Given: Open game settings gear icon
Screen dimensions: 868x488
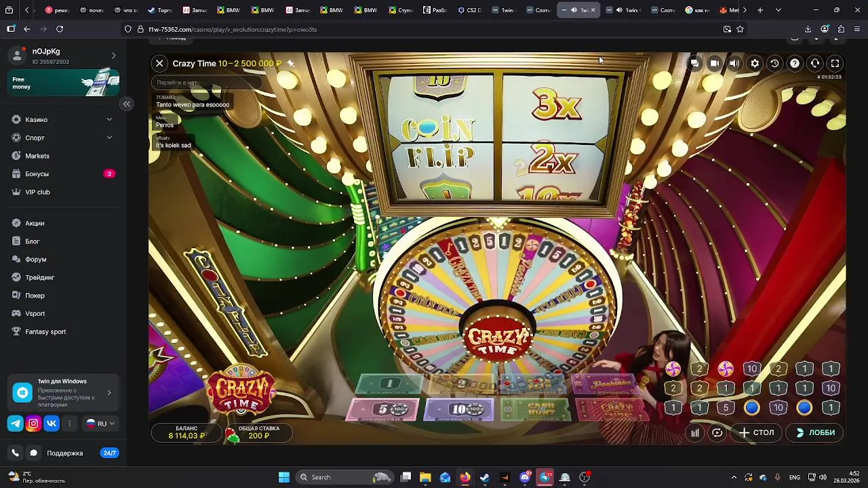Looking at the screenshot, I should (x=755, y=63).
